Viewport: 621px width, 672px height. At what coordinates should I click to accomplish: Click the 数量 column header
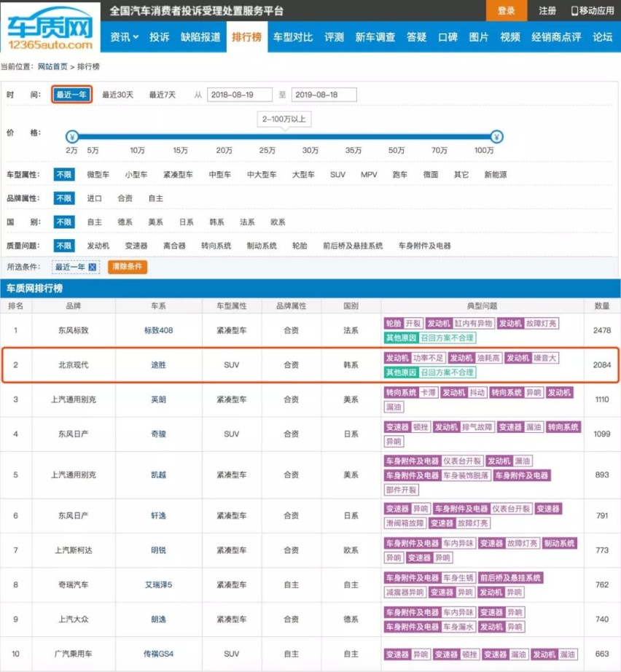602,306
